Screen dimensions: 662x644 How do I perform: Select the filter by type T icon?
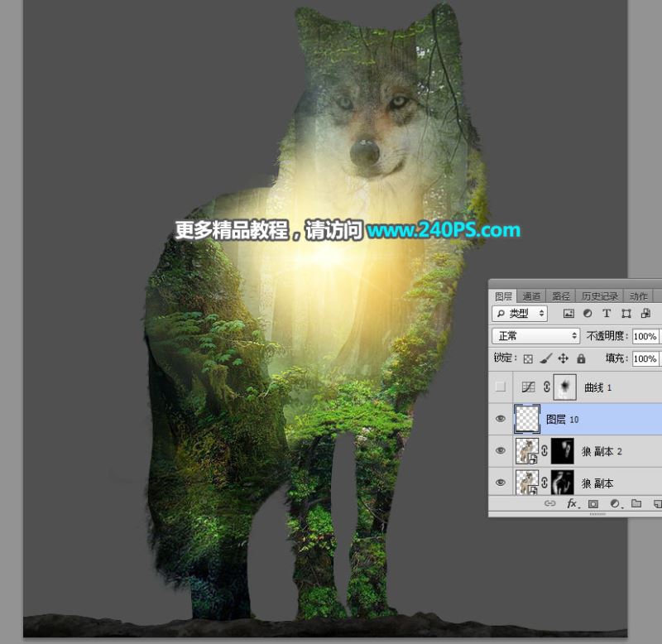click(607, 313)
